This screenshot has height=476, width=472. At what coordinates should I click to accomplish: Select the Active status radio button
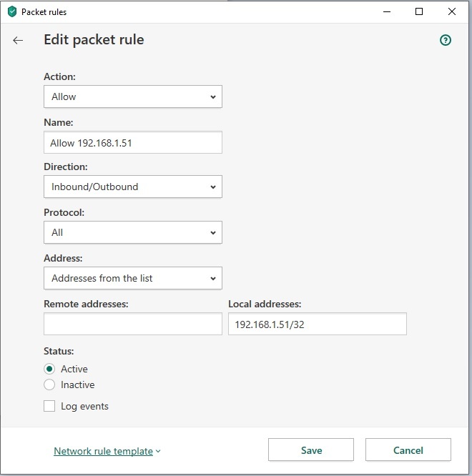49,369
